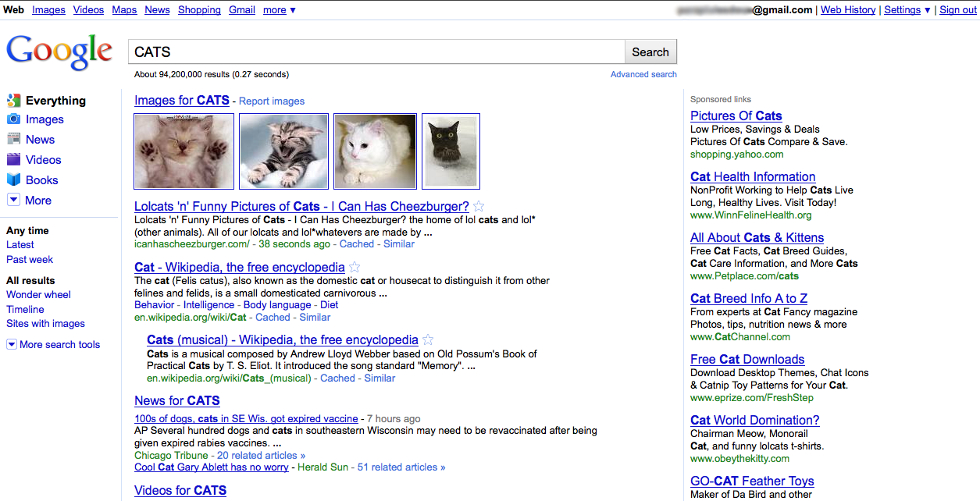Viewport: 980px width, 501px height.
Task: Click the Books icon in sidebar
Action: tap(13, 179)
